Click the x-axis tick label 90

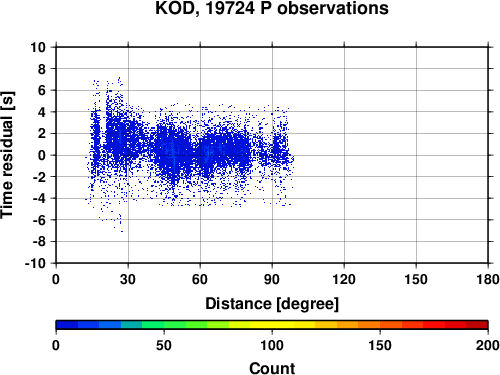[272, 279]
